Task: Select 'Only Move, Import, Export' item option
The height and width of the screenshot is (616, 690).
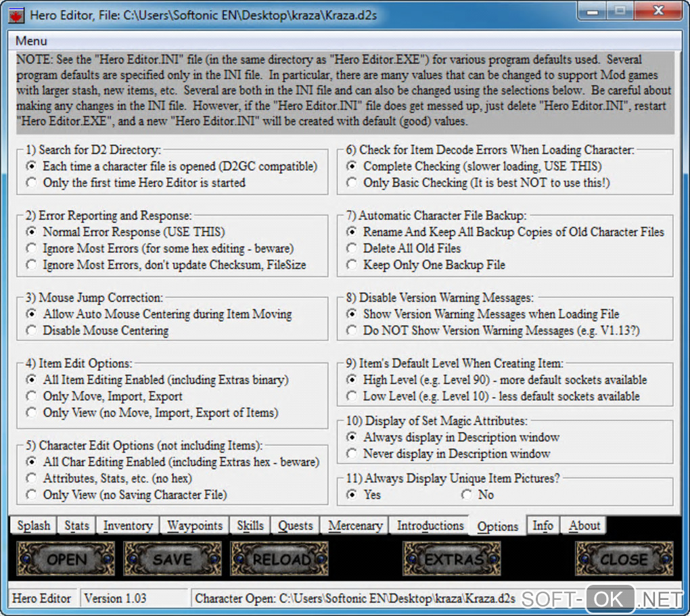Action: pyautogui.click(x=104, y=396)
